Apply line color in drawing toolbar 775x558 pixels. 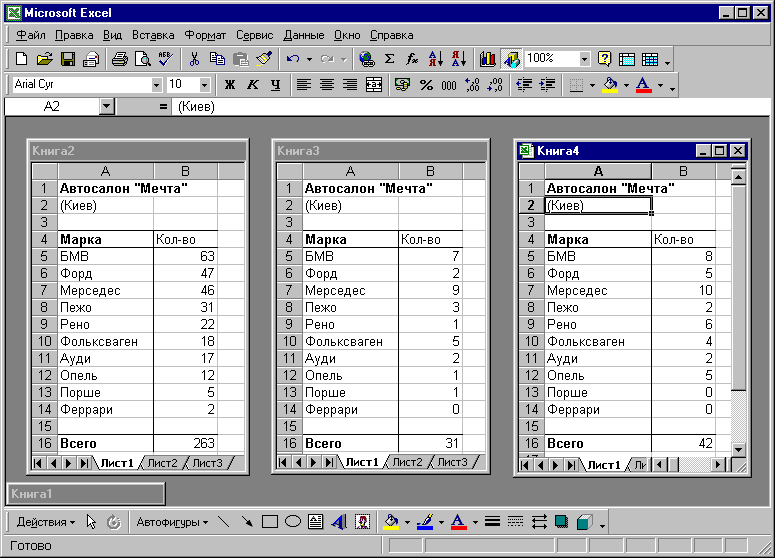[425, 522]
